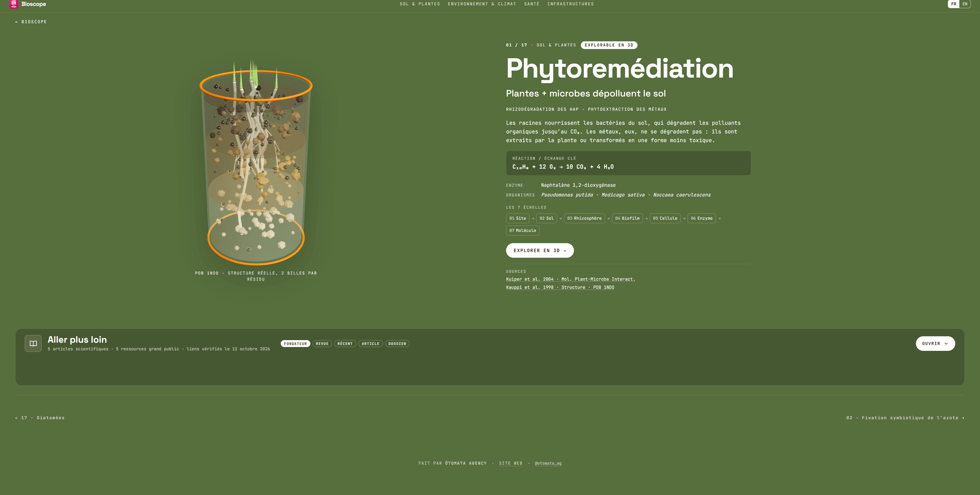Image resolution: width=980 pixels, height=495 pixels.
Task: Filter by the Revue tag
Action: pos(322,344)
